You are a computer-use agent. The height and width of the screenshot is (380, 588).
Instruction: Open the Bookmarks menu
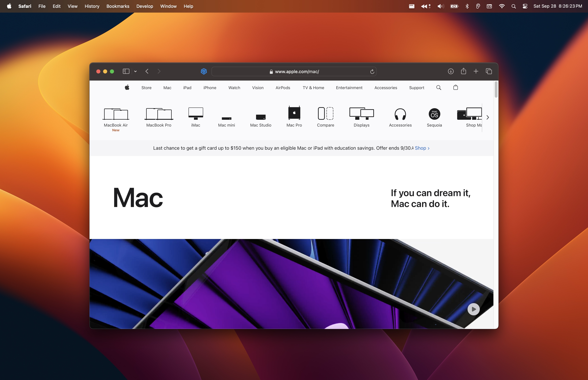click(x=118, y=6)
